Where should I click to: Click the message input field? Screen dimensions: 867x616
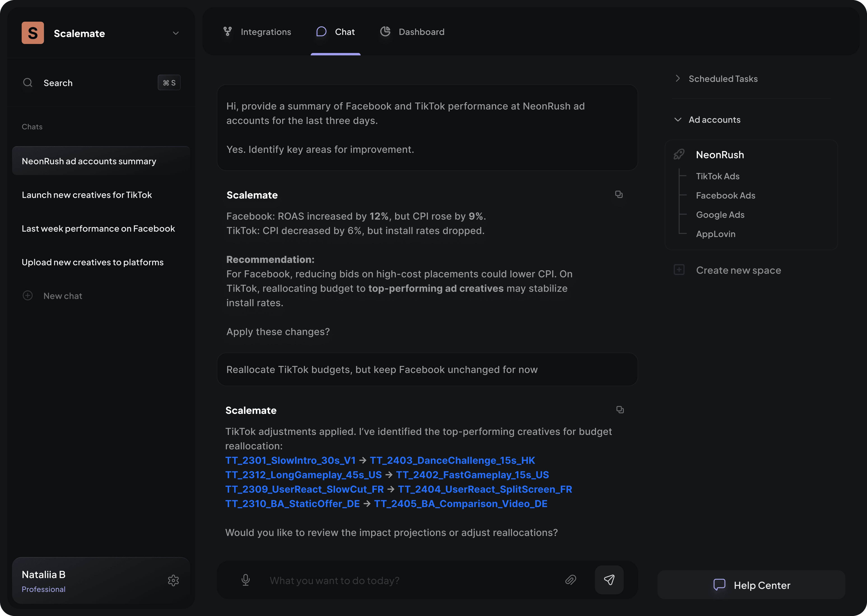point(399,580)
